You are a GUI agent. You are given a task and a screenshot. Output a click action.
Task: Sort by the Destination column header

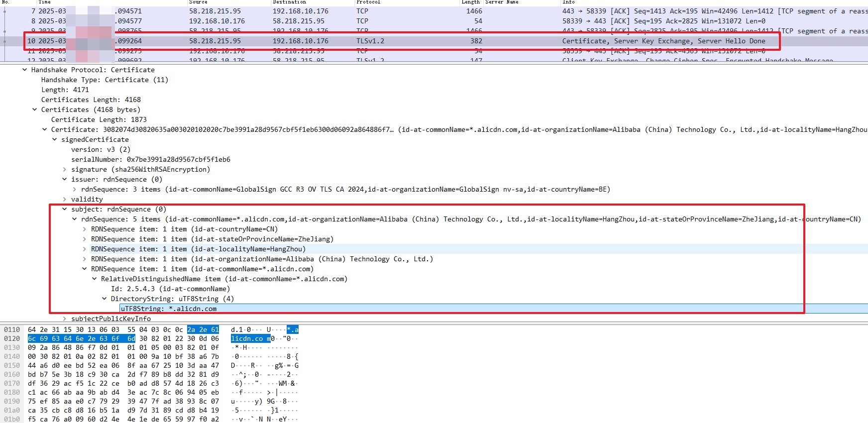click(x=290, y=2)
